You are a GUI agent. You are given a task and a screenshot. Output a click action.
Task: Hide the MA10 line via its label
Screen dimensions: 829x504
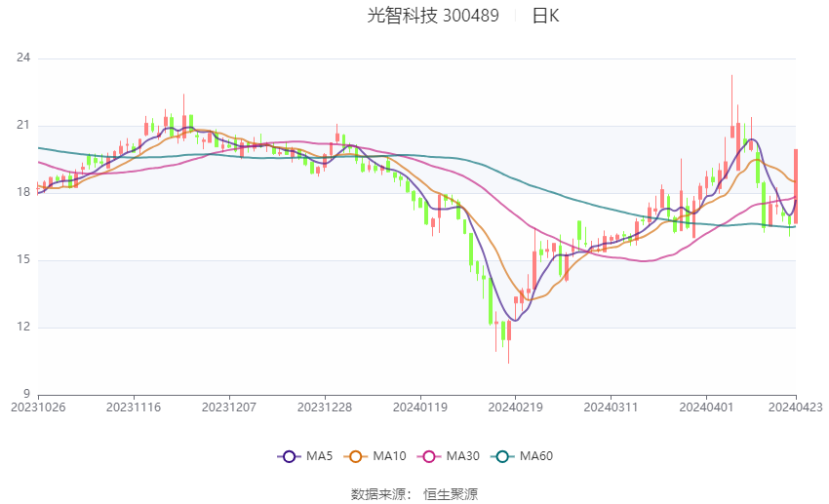pos(389,456)
